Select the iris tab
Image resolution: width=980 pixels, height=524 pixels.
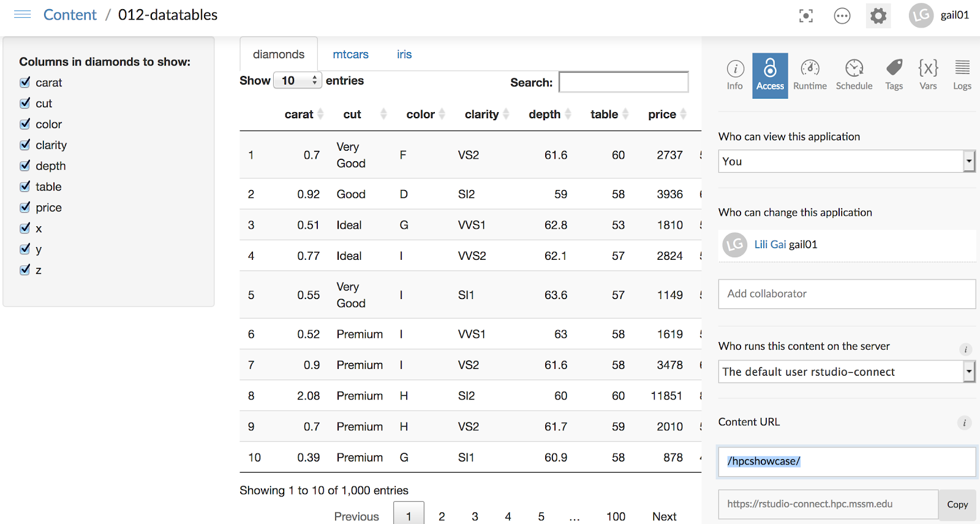click(x=404, y=55)
